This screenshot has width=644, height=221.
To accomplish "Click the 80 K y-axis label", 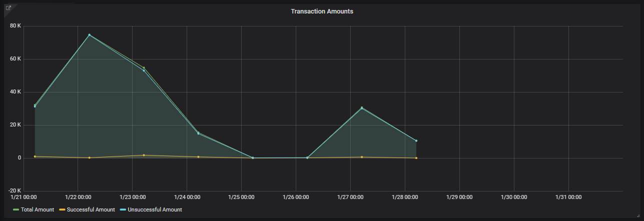I will 16,26.
